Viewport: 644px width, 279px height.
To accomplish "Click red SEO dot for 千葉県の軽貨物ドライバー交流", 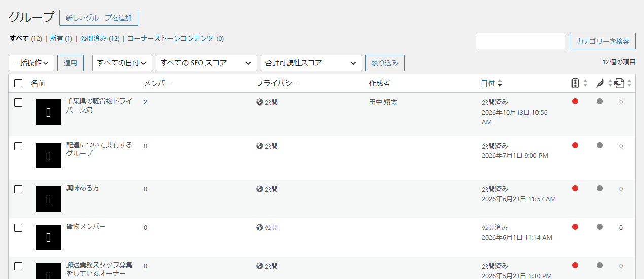I will pyautogui.click(x=575, y=101).
